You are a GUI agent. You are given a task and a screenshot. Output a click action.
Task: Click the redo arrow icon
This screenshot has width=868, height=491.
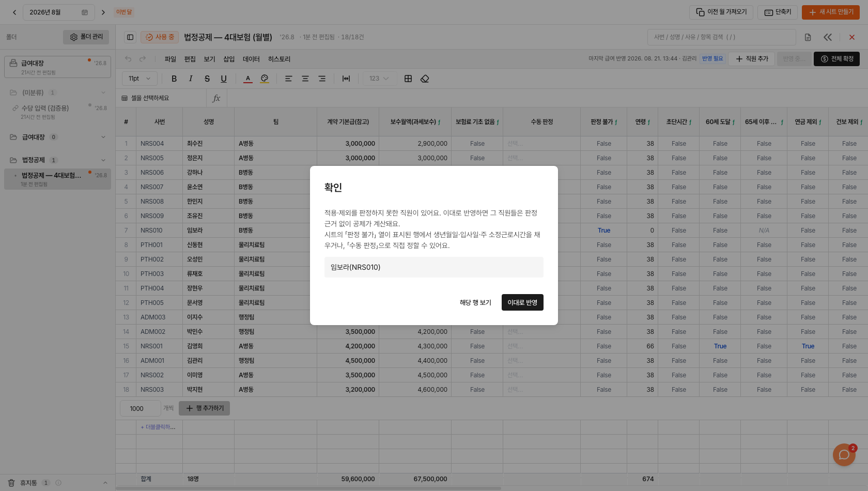pyautogui.click(x=143, y=59)
